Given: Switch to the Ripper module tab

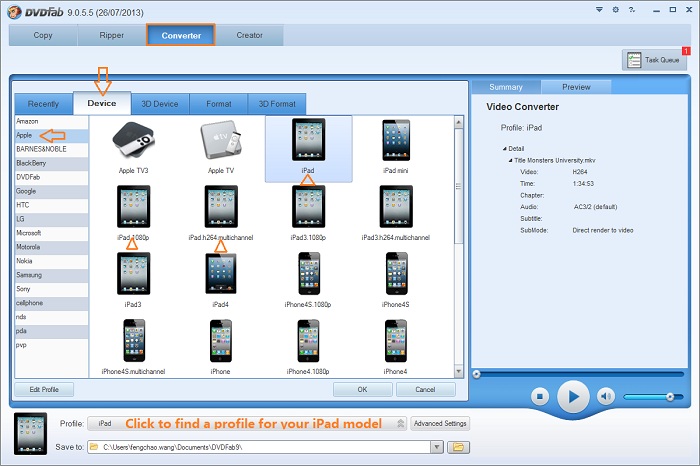Looking at the screenshot, I should [x=112, y=35].
